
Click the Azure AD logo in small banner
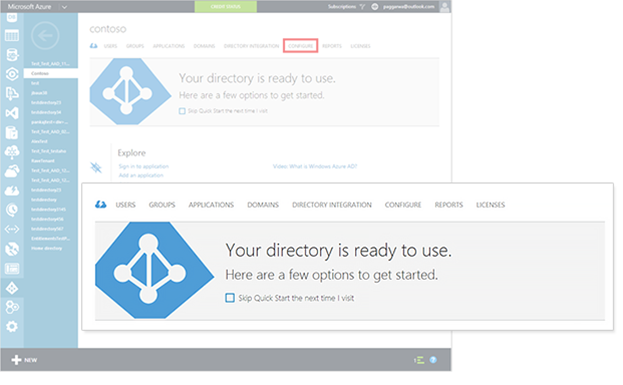(130, 91)
